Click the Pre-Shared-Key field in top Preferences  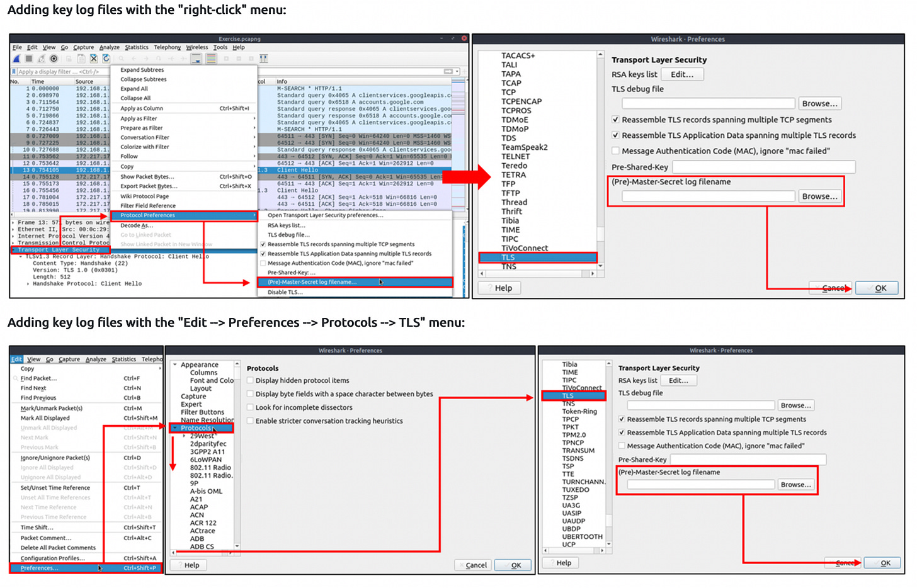click(763, 167)
